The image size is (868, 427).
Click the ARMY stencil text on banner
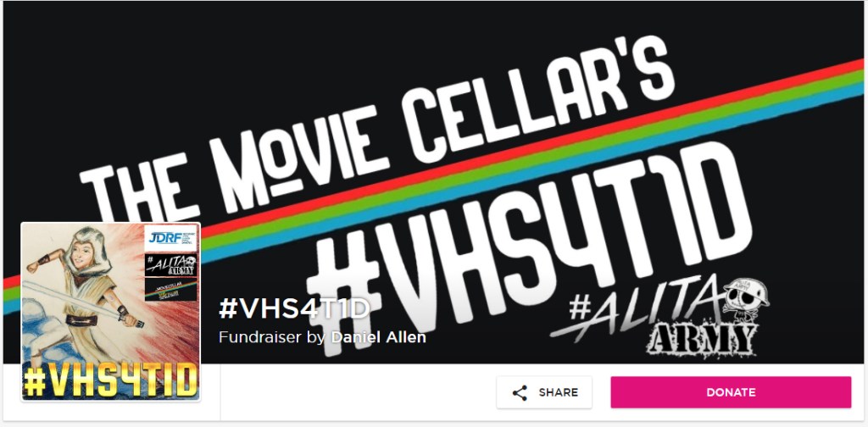702,341
